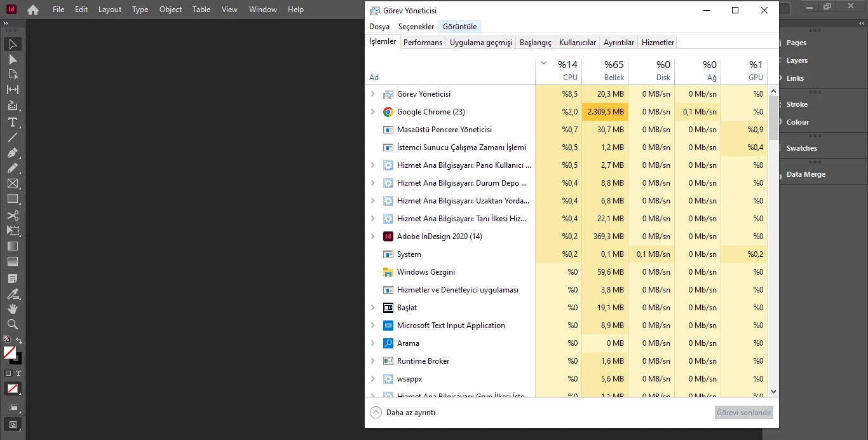Screen dimensions: 868x440
Task: Select the Direct Selection tool
Action: coord(13,59)
